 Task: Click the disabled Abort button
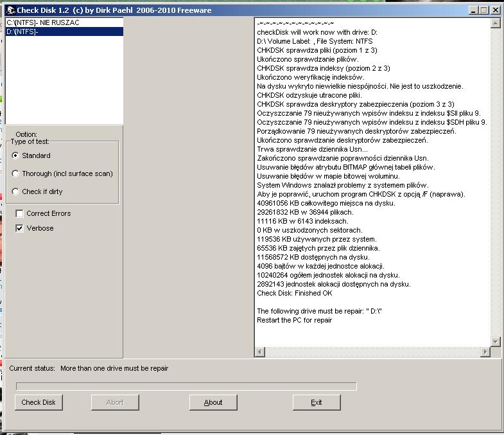pos(115,402)
